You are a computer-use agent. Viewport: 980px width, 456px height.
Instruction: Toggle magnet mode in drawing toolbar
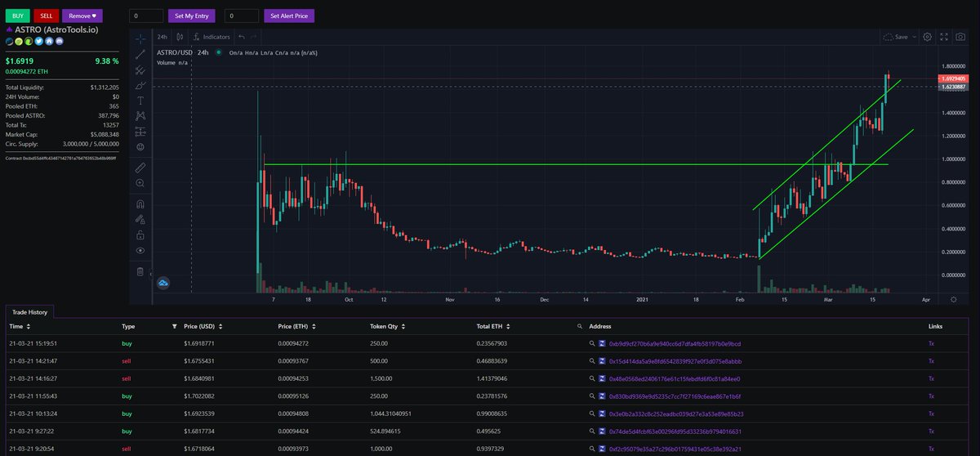tap(140, 203)
